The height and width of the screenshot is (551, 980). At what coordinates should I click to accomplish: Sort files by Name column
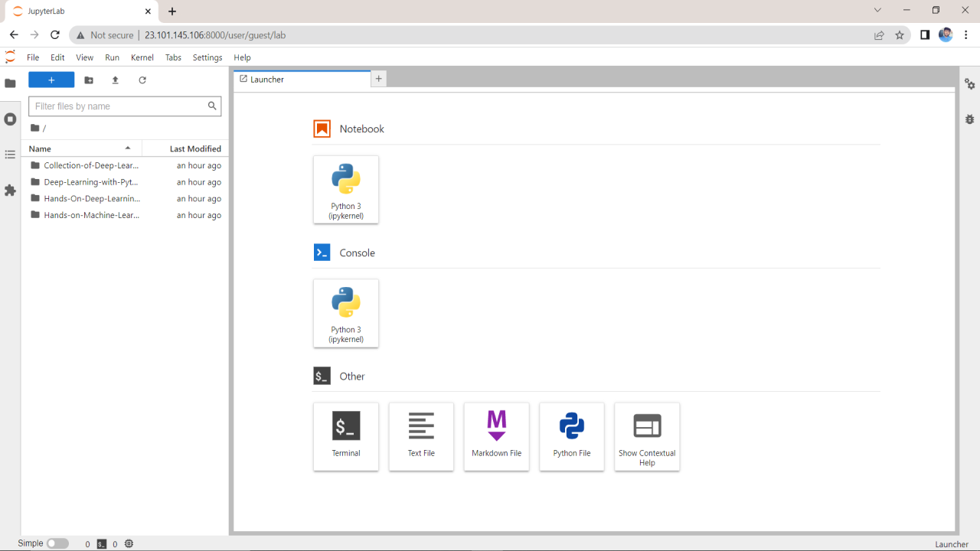81,148
